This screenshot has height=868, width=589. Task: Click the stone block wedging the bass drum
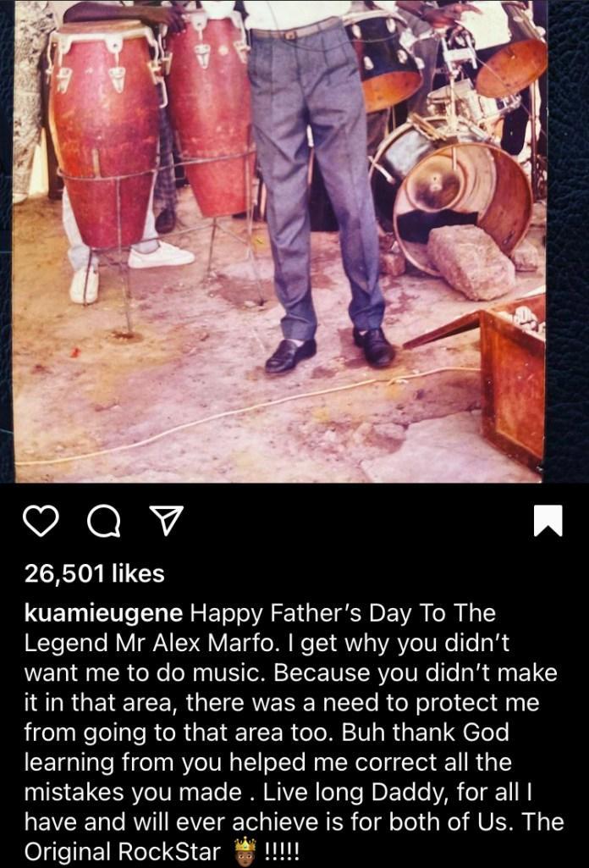[x=471, y=262]
